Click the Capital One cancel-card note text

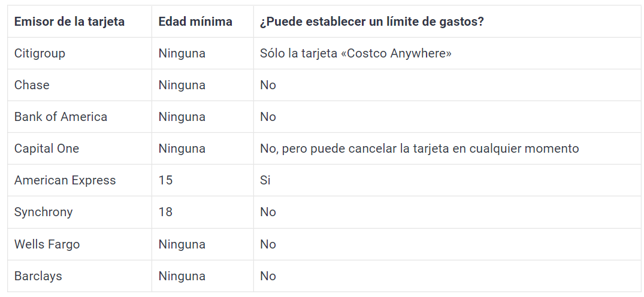point(419,148)
